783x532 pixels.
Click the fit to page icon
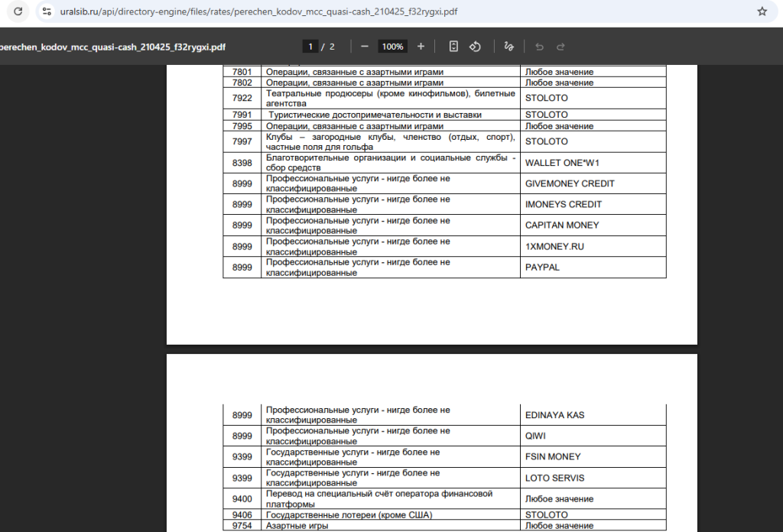453,47
